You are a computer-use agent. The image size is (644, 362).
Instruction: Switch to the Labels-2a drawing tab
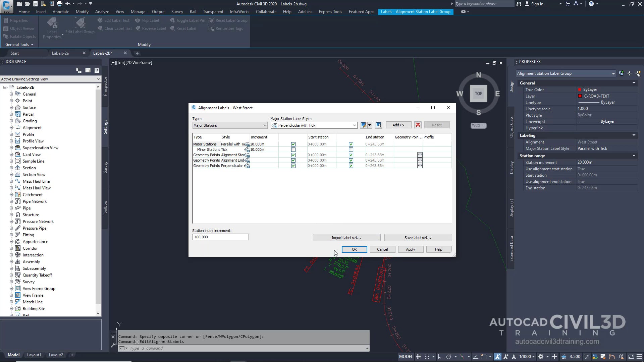60,53
